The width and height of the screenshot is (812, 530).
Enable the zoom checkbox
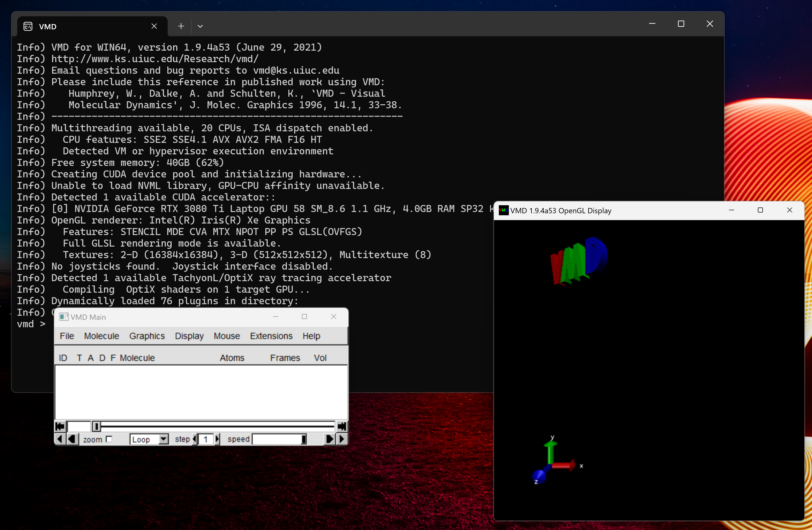(109, 439)
